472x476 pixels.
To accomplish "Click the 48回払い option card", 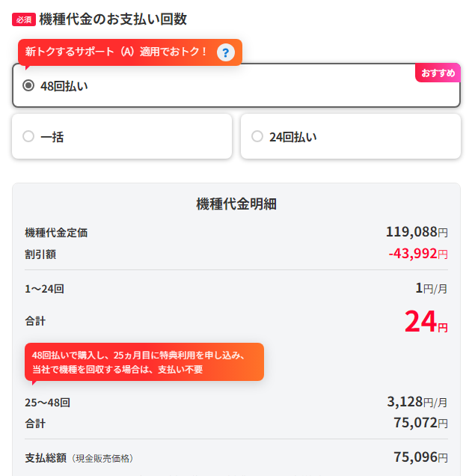I will click(x=236, y=85).
